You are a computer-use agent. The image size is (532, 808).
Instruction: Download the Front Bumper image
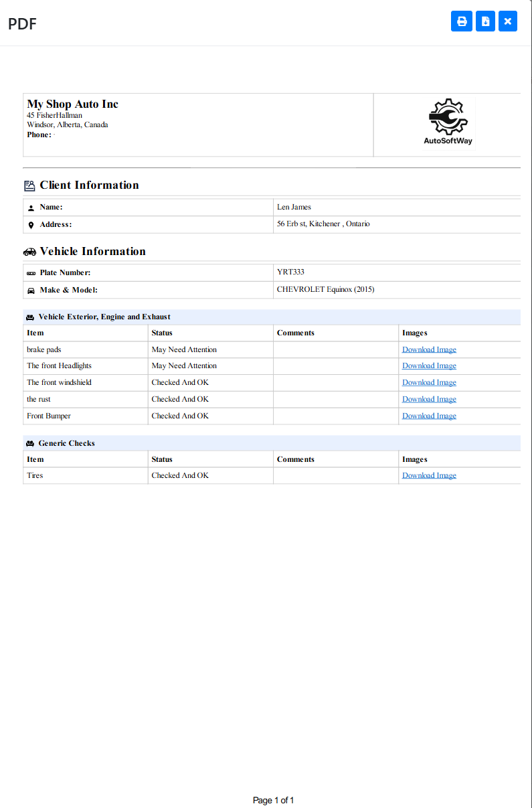pyautogui.click(x=429, y=416)
